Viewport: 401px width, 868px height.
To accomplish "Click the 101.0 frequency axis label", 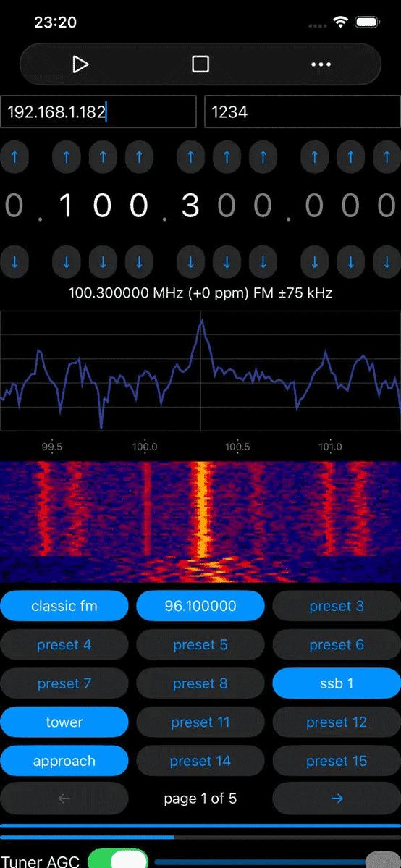I will 330,446.
